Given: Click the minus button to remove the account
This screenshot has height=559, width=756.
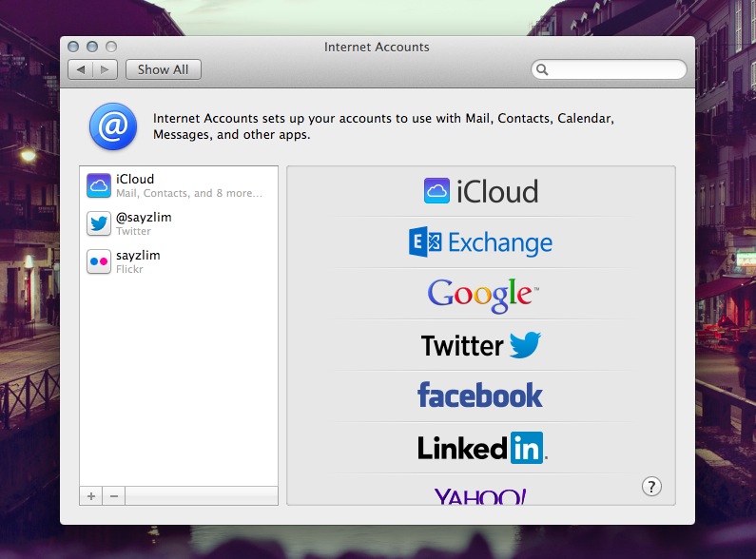Looking at the screenshot, I should 114,496.
